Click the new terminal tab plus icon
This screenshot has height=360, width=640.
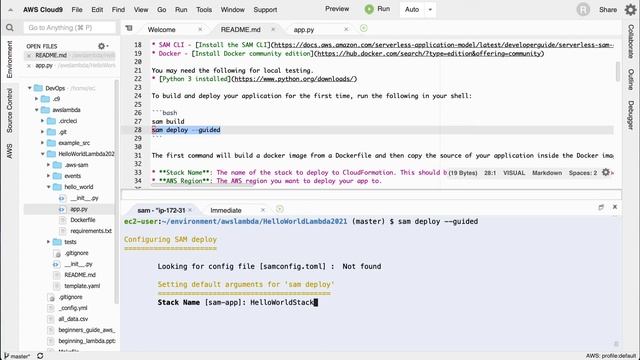280,209
